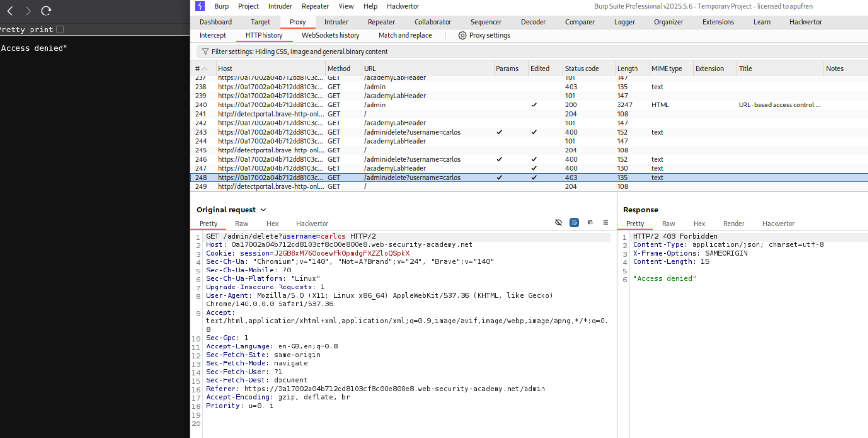This screenshot has width=868, height=438.
Task: Reload the page in the browser
Action: tap(46, 11)
